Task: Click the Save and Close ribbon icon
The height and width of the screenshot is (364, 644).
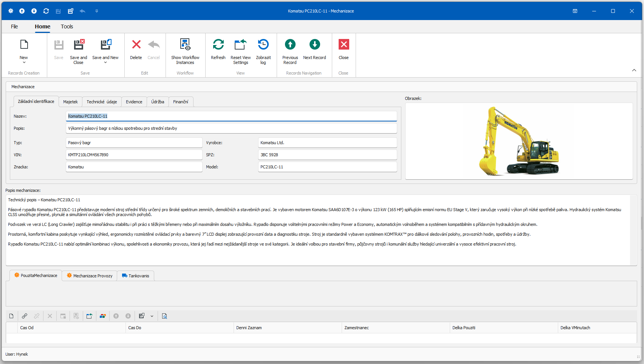Action: (x=78, y=45)
